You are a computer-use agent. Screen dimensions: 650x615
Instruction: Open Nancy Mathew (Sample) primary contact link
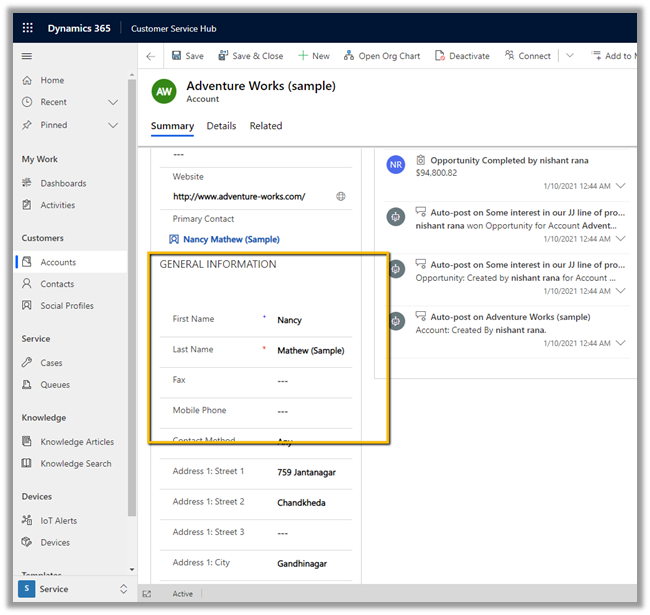point(231,240)
